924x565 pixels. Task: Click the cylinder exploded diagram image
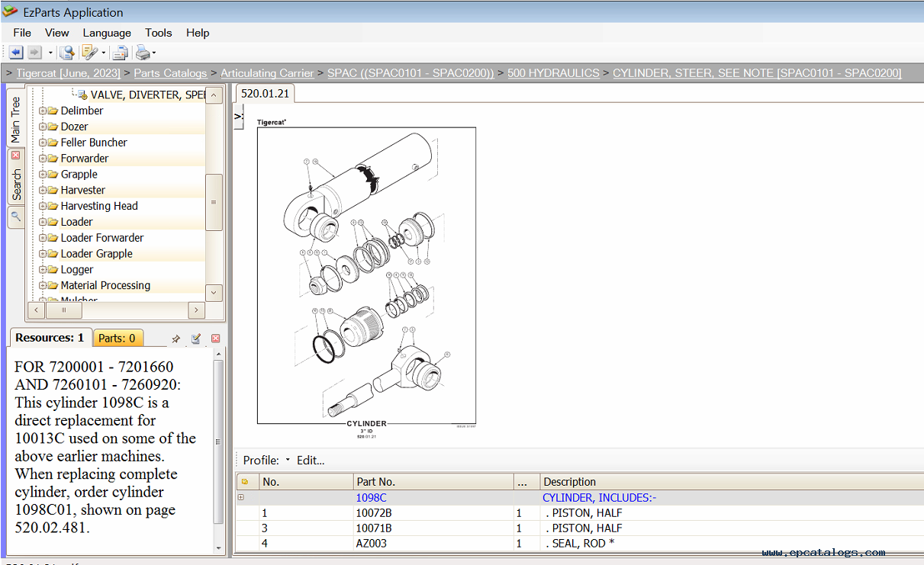tap(366, 274)
